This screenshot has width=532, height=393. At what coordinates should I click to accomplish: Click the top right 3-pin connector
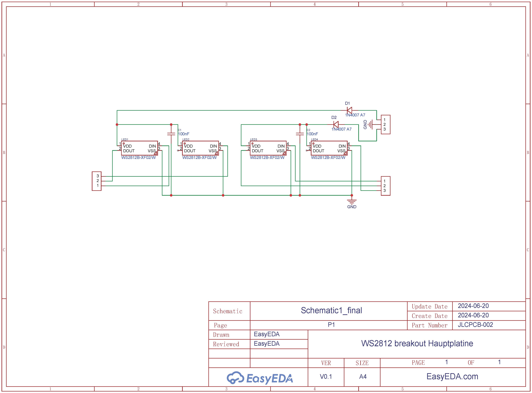tap(385, 124)
